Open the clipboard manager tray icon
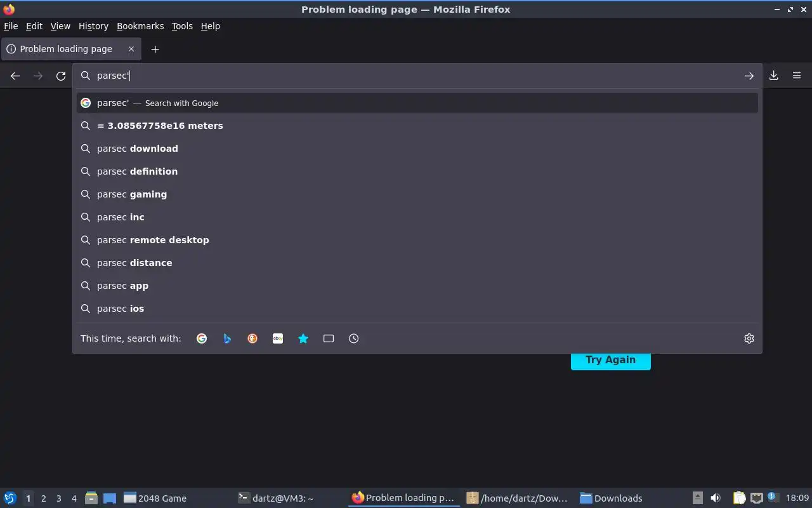 [739, 498]
